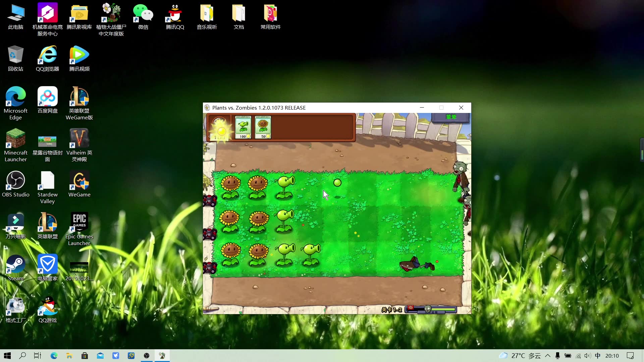This screenshot has width=644, height=362.
Task: Open the Windows Start menu
Action: pyautogui.click(x=7, y=356)
